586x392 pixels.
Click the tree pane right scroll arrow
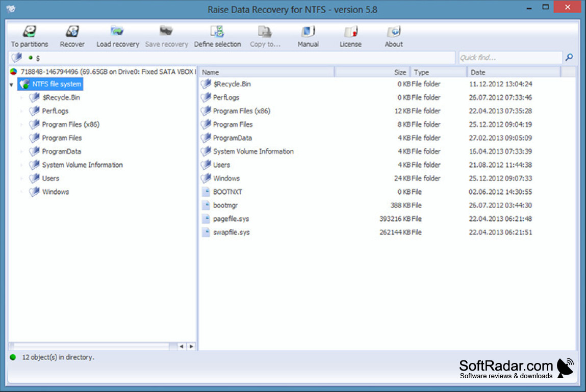(x=191, y=347)
